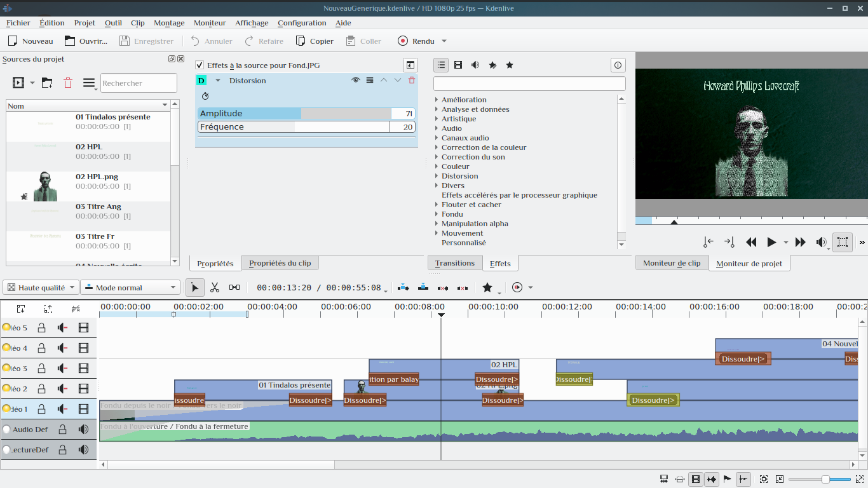Expand the Manipulation alpha category
This screenshot has width=868, height=488.
(x=437, y=224)
